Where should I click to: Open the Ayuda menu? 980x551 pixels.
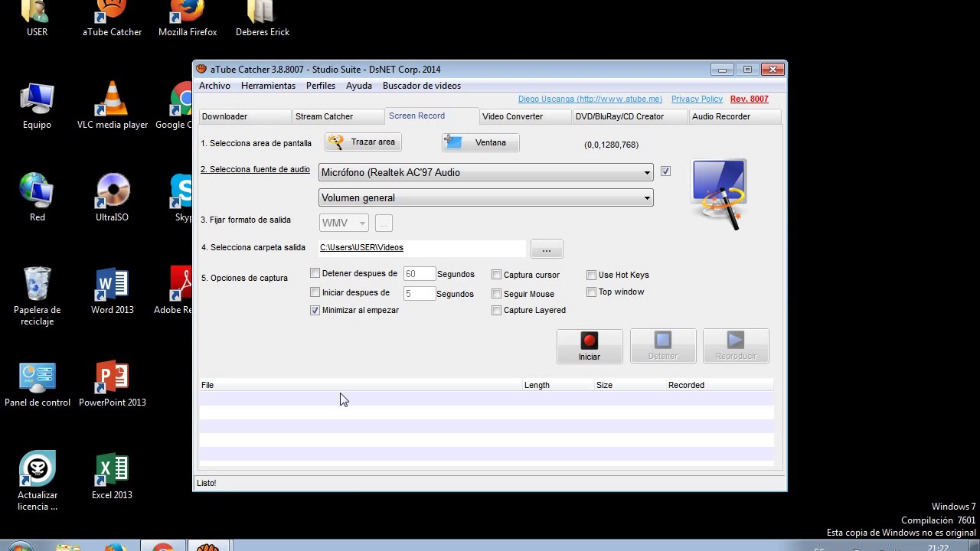click(359, 86)
